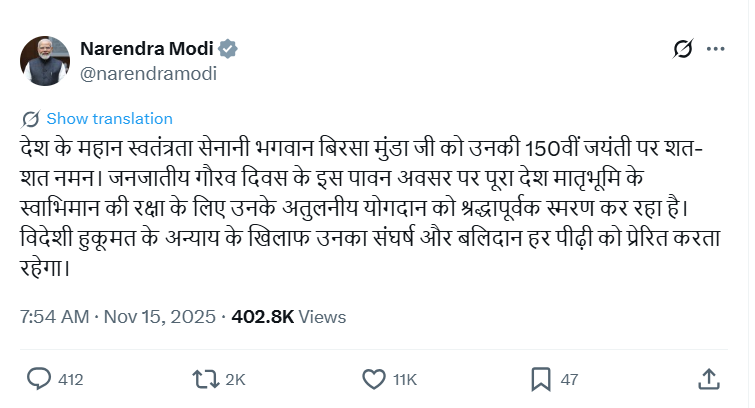Open the 7:54 AM Nov 15, 2025 timestamp
This screenshot has width=755, height=408.
click(119, 316)
